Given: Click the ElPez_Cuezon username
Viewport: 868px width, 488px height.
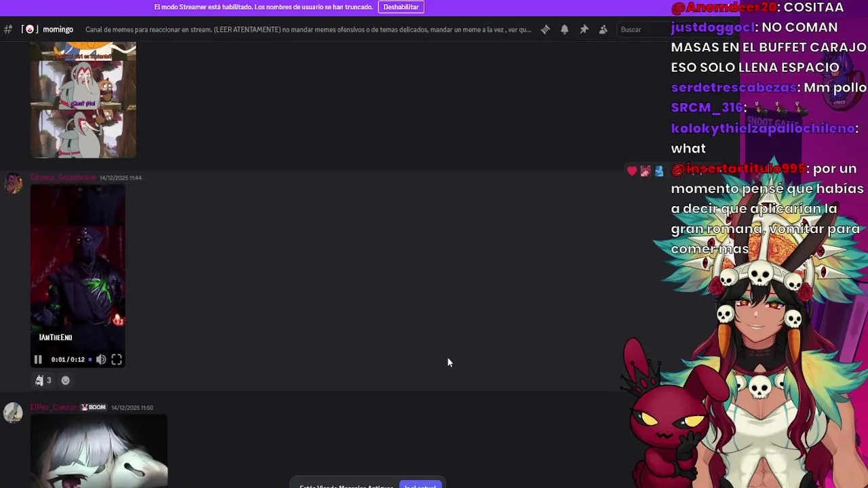Looking at the screenshot, I should click(x=54, y=407).
